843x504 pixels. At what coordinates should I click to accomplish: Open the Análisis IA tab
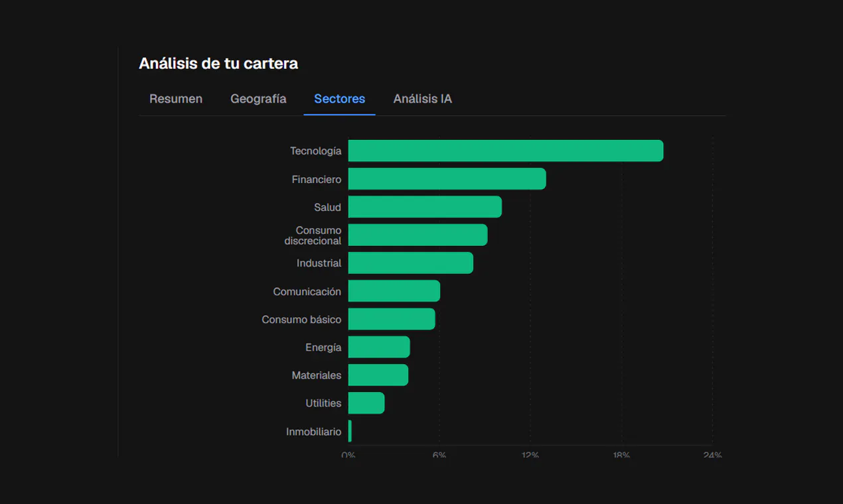pos(422,99)
